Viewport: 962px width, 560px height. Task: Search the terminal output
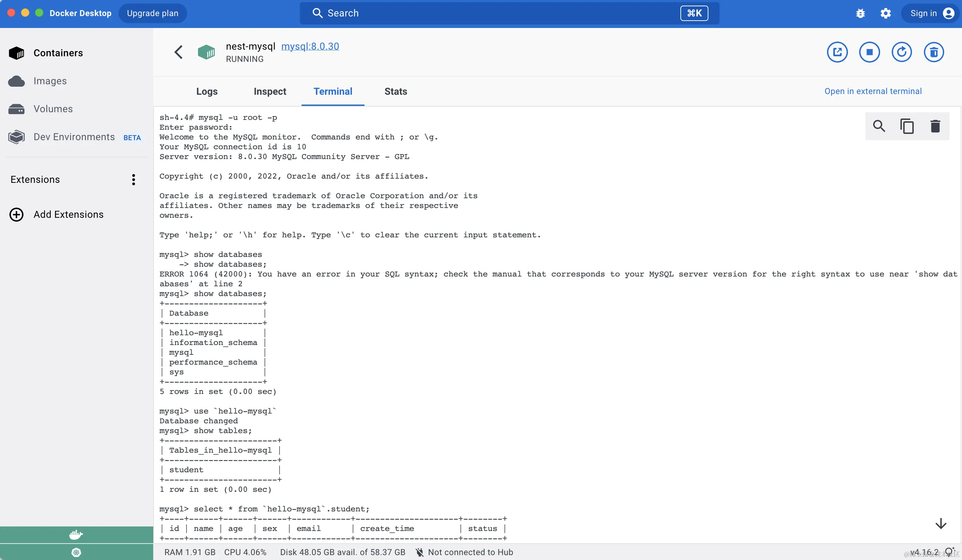pyautogui.click(x=879, y=126)
